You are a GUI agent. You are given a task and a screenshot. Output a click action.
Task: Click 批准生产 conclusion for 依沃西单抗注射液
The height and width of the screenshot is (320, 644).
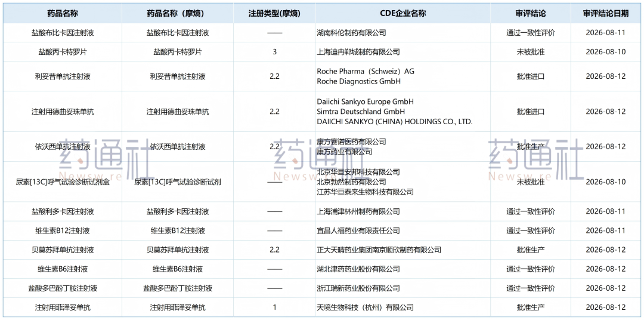click(531, 146)
